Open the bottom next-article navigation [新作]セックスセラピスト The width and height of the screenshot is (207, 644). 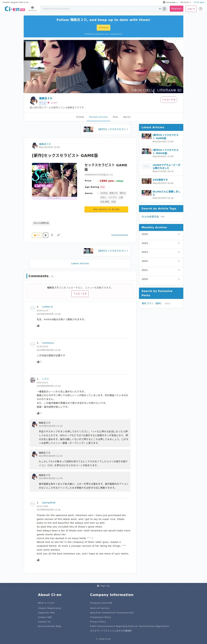click(106, 251)
